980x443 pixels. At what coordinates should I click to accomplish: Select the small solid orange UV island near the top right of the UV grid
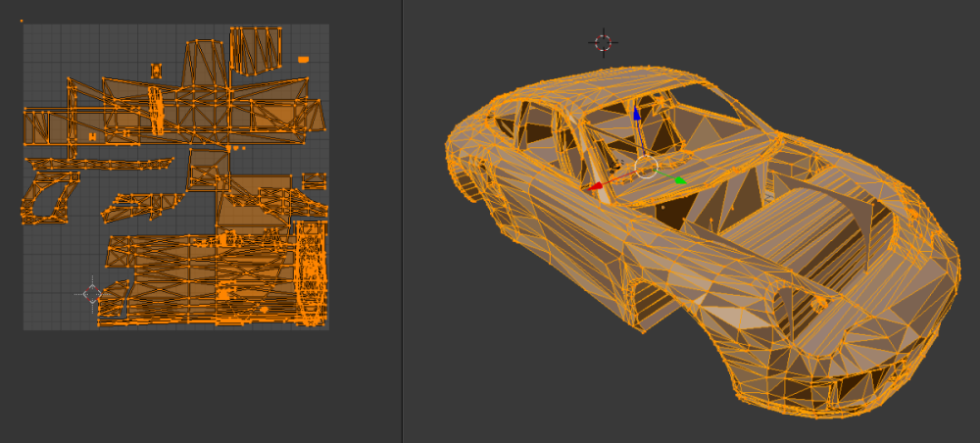point(304,60)
